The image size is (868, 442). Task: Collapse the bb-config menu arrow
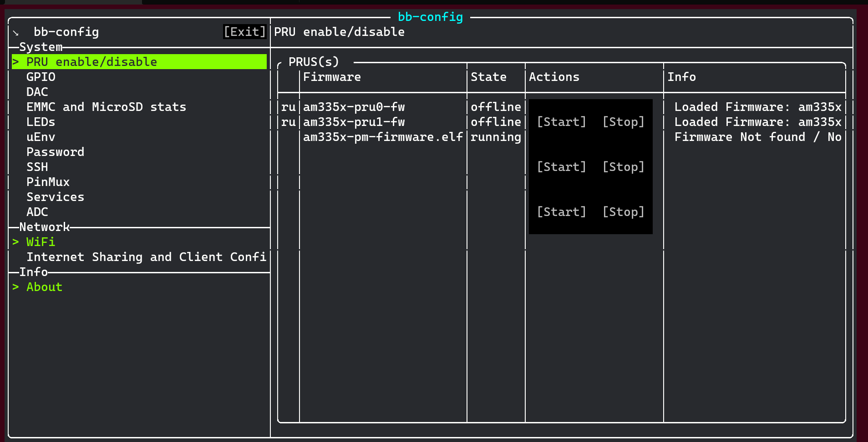[x=16, y=32]
